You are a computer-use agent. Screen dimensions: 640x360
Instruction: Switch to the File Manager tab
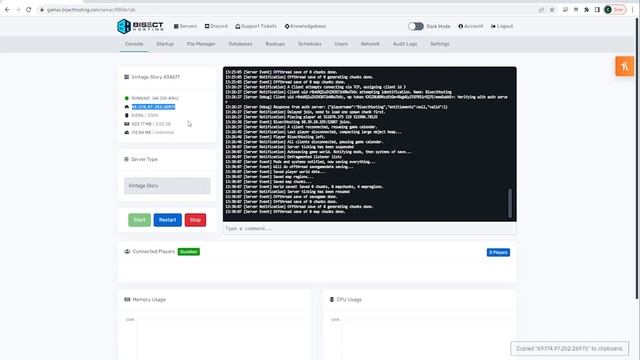[x=201, y=44]
